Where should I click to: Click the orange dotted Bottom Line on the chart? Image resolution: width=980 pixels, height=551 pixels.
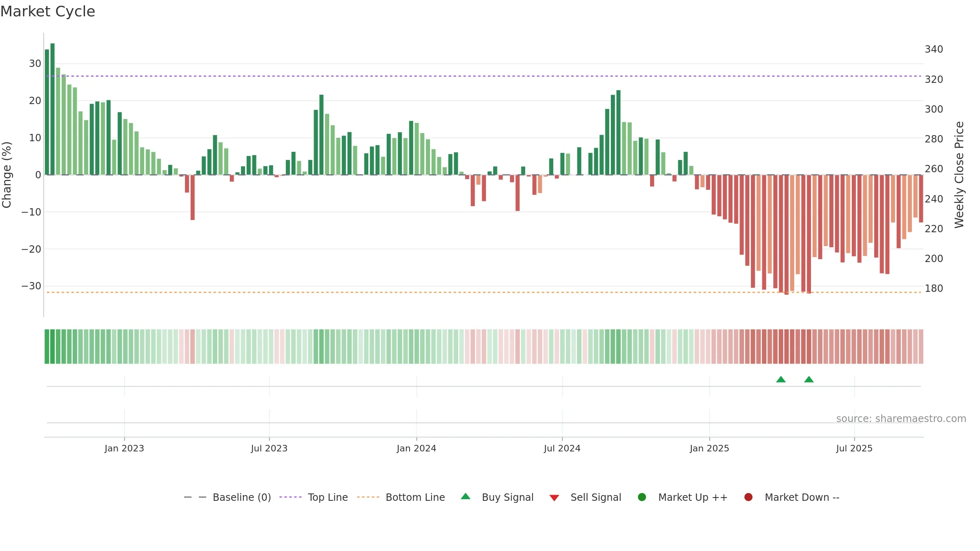click(484, 292)
